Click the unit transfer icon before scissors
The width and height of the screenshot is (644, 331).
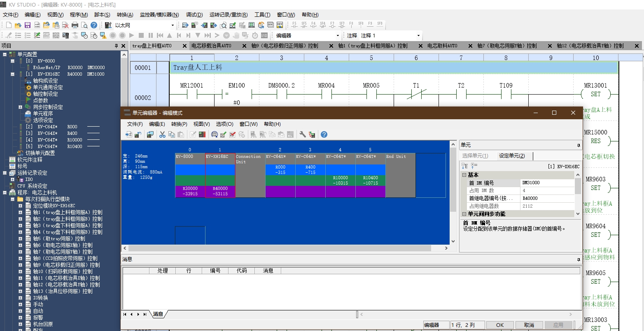(150, 134)
